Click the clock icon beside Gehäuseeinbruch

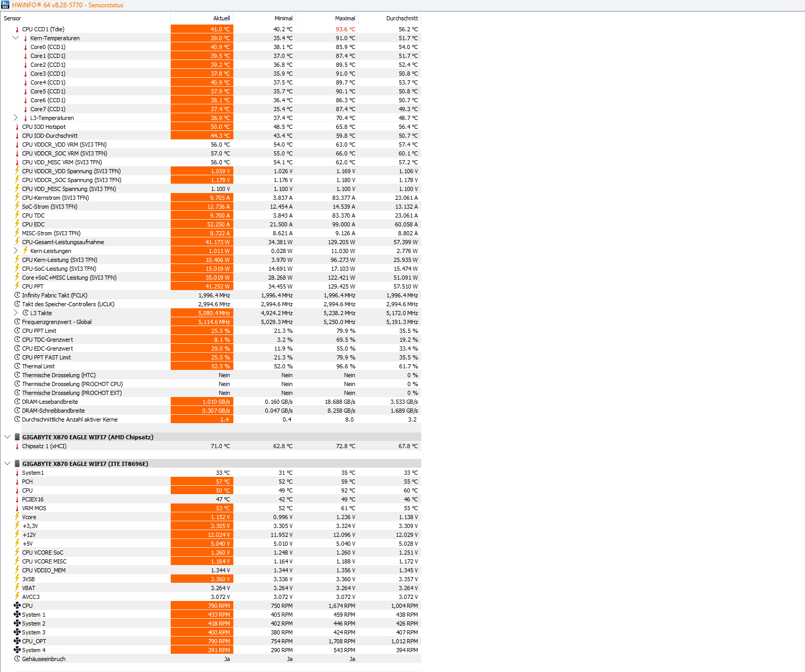(x=17, y=659)
